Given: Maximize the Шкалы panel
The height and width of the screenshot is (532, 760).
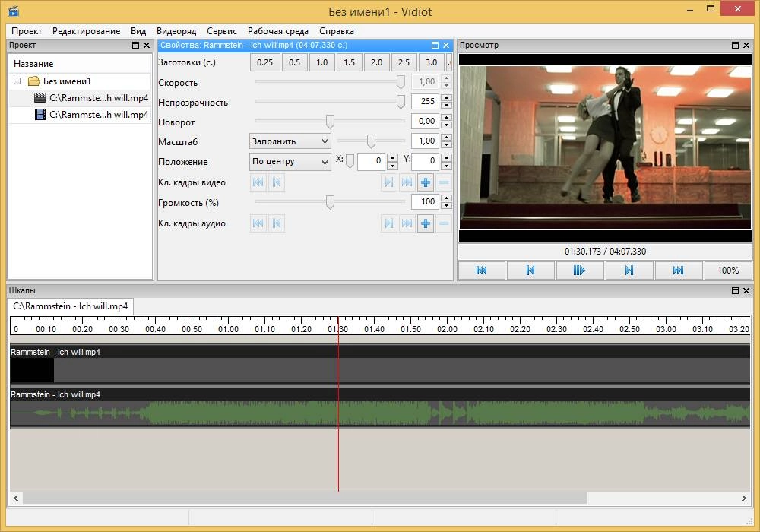Looking at the screenshot, I should pyautogui.click(x=735, y=291).
